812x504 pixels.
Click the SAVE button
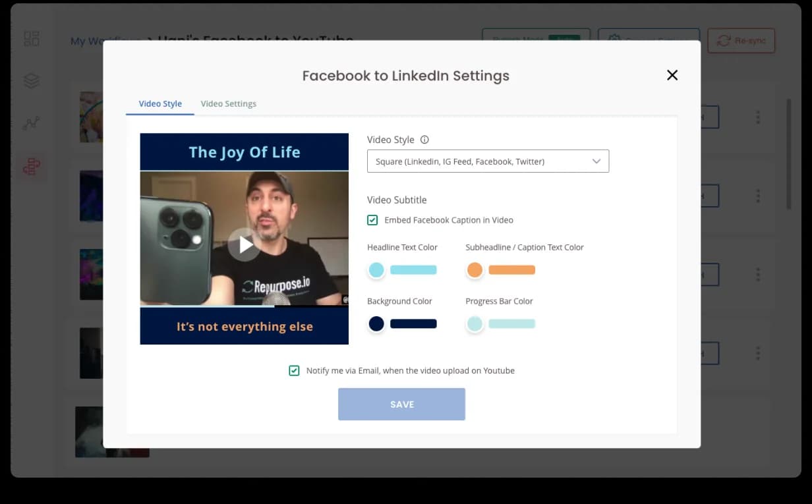point(401,405)
